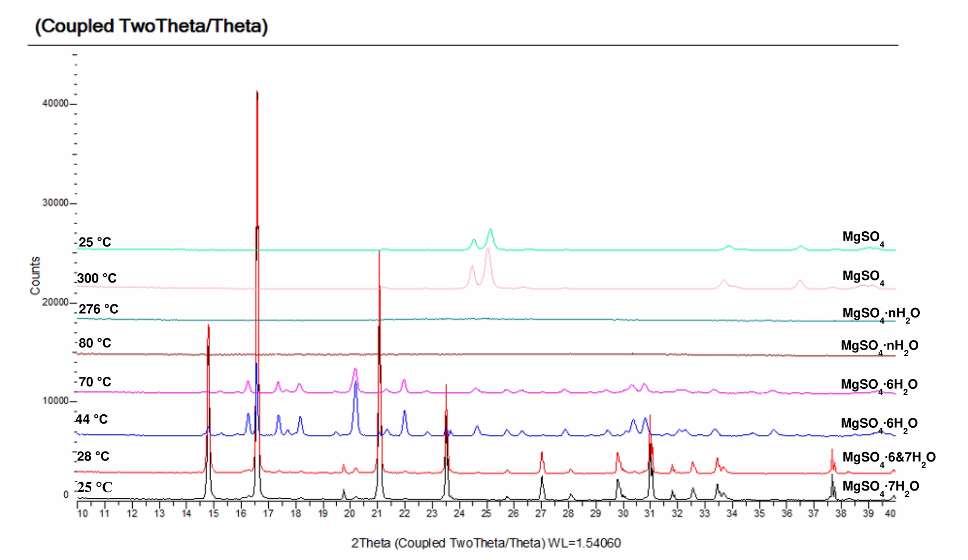Click the x-axis tick labeled 25
The height and width of the screenshot is (560, 968).
[486, 513]
